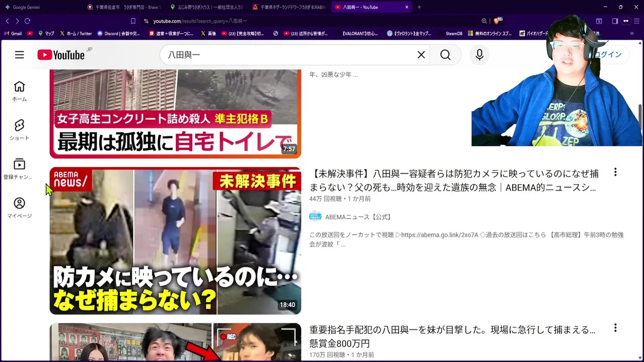The image size is (644, 362).
Task: Open the 女子高生コンクリート詰め殺人 video thumbnail
Action: (175, 114)
